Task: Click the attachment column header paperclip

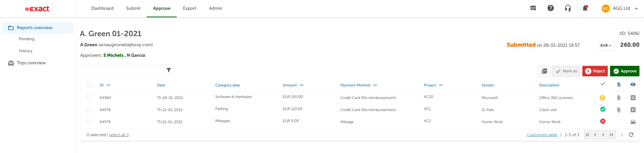Action: coord(619,85)
